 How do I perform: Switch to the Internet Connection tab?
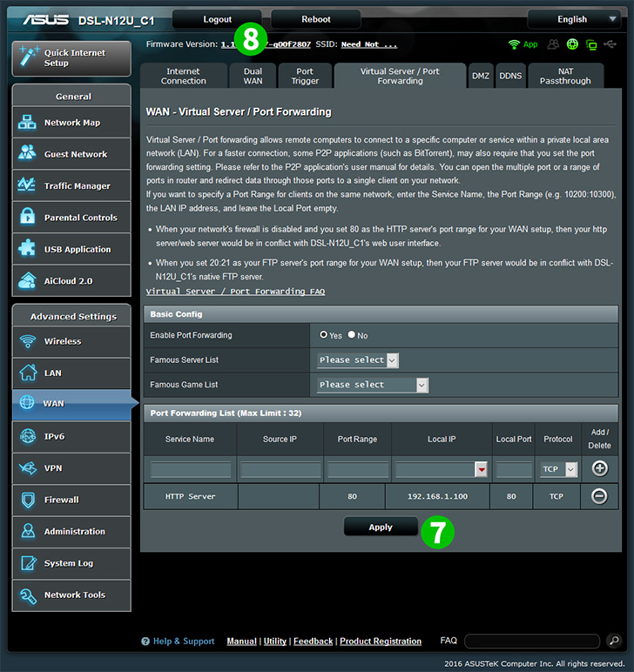pyautogui.click(x=184, y=76)
